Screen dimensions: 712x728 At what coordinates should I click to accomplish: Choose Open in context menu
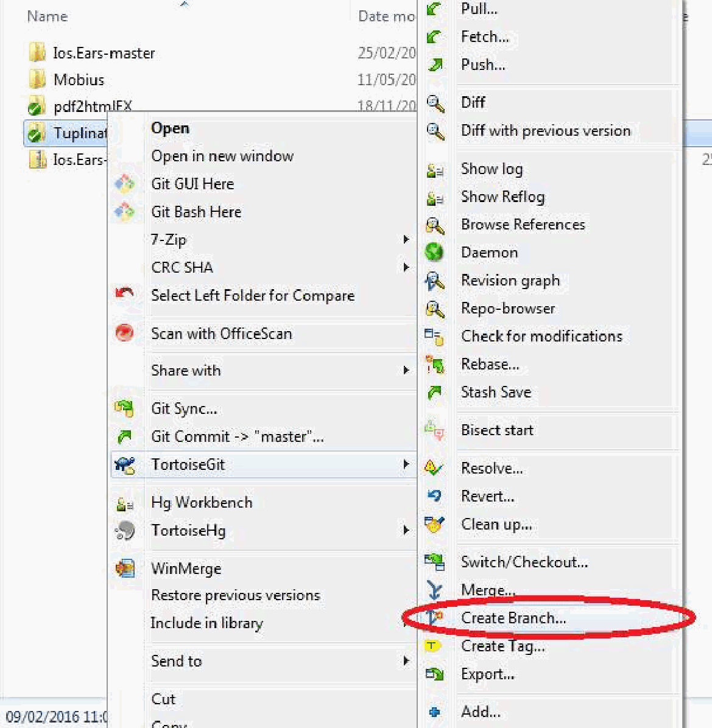170,128
